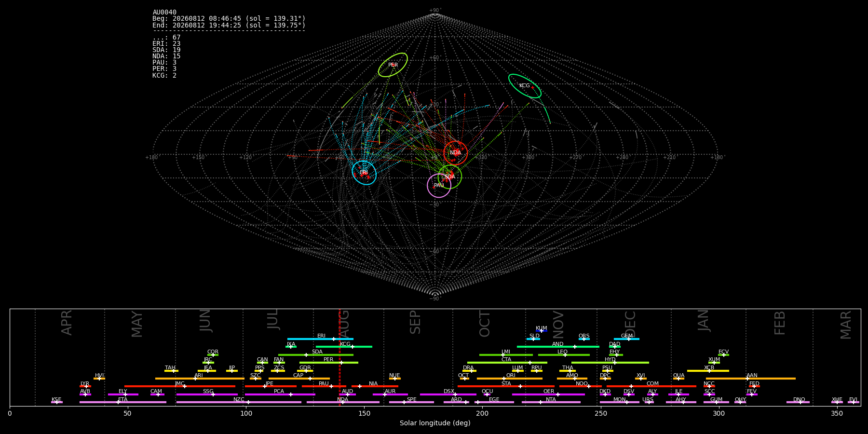Select the KCG radiant ellipse
This screenshot has width=868, height=434.
[x=525, y=86]
